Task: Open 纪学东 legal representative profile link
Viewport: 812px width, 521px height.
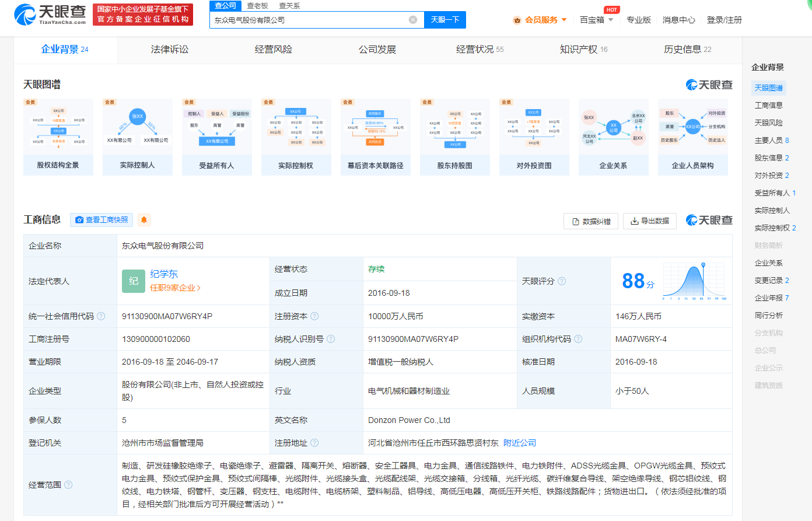Action: [x=164, y=274]
